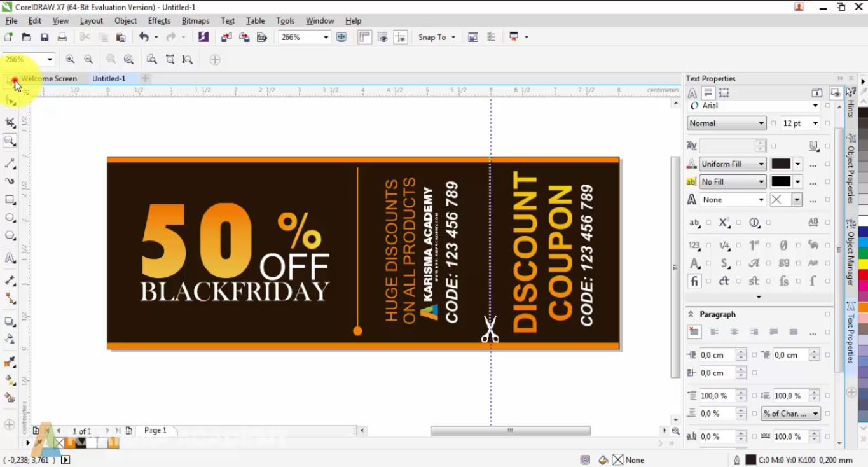868x467 pixels.
Task: Click the Page 1 tab
Action: click(155, 431)
